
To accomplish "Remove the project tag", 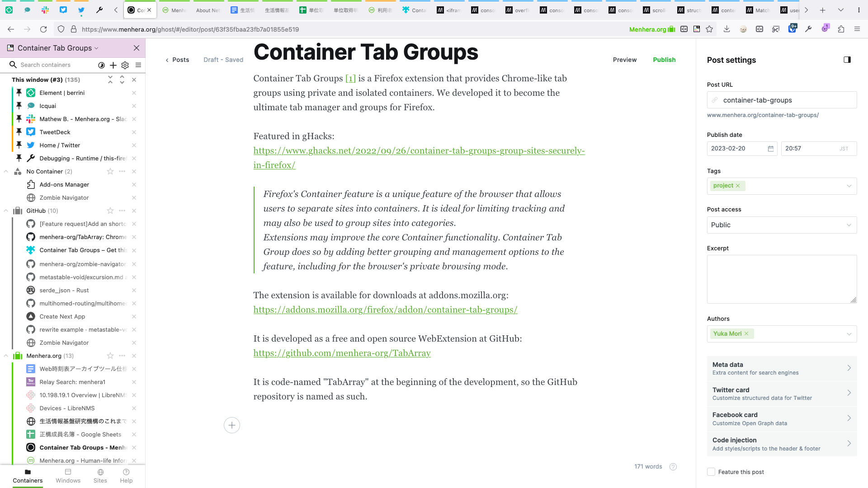I will (x=738, y=186).
